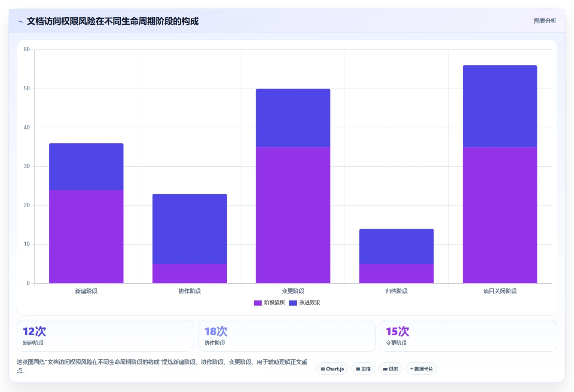Click the 图表分析 label in the header
The width and height of the screenshot is (574, 392).
click(545, 21)
